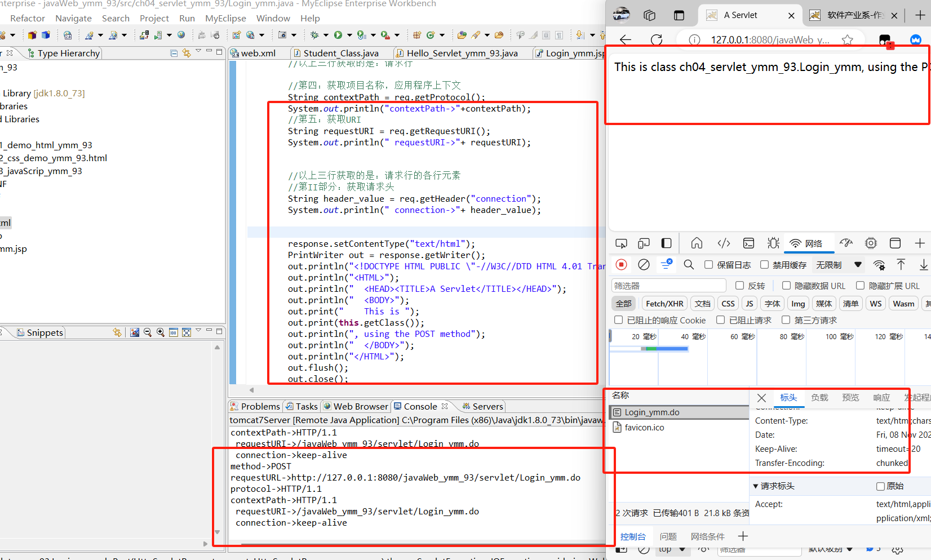Screen dimensions: 931x560
Task: Filter network requests by Img
Action: coord(798,304)
